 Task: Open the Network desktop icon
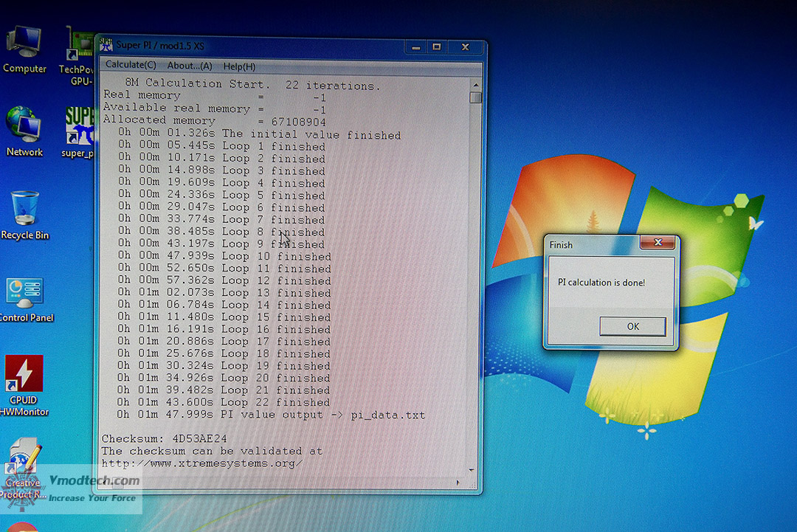pos(24,131)
